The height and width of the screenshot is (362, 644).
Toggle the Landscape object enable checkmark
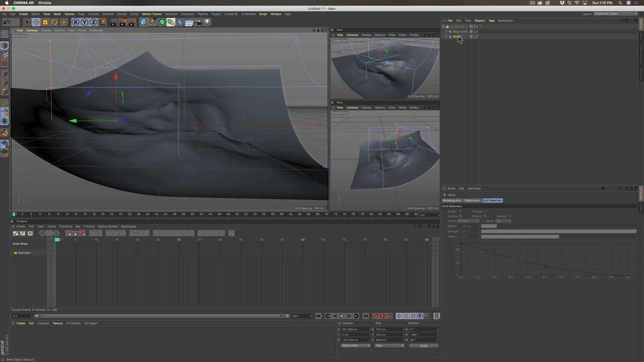(476, 26)
